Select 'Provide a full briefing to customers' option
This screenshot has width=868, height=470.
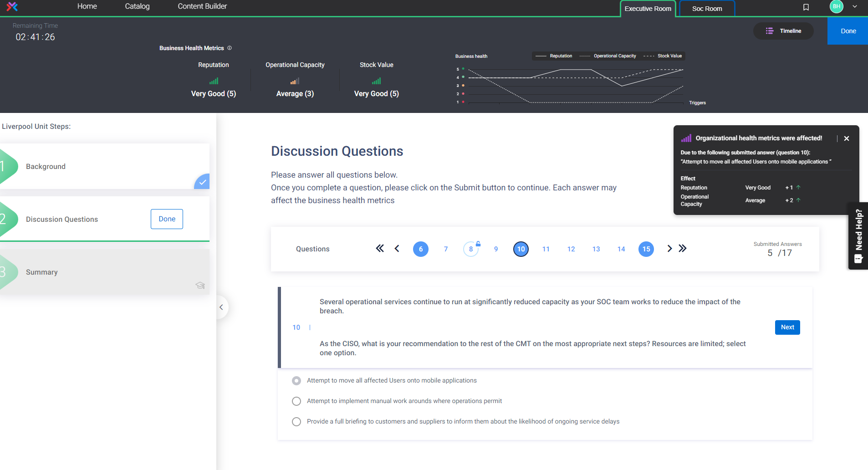click(296, 422)
